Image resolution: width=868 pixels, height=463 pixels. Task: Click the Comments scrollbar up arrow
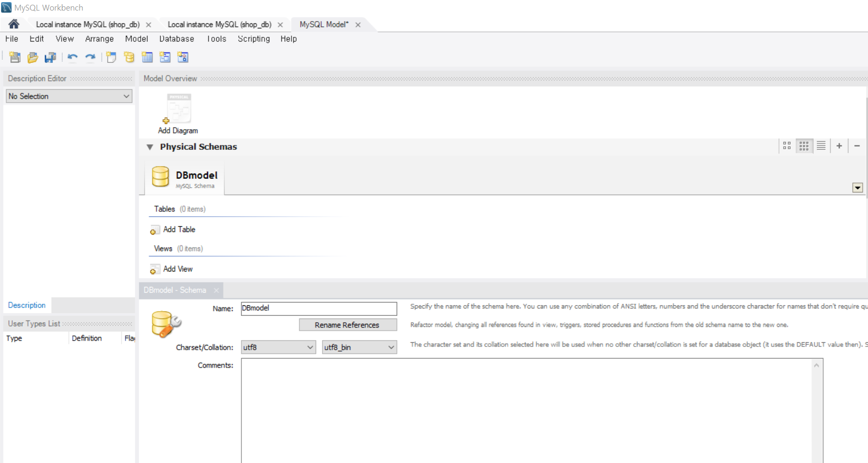[816, 365]
